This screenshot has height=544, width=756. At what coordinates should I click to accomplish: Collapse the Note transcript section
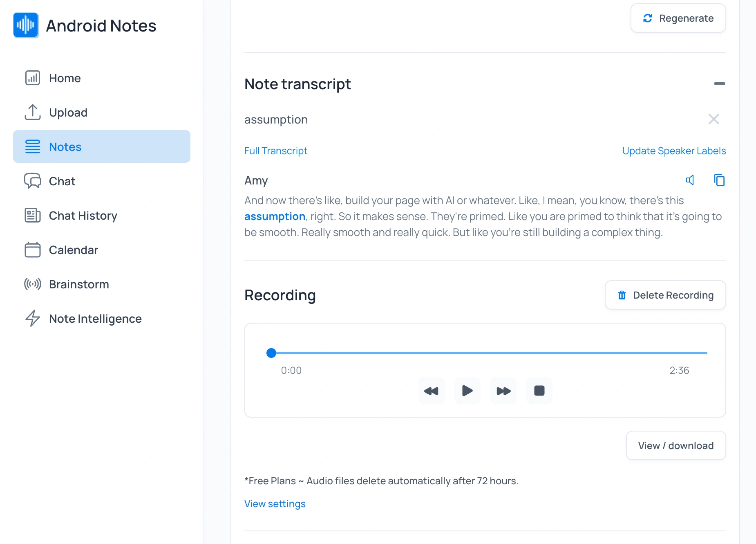point(720,83)
